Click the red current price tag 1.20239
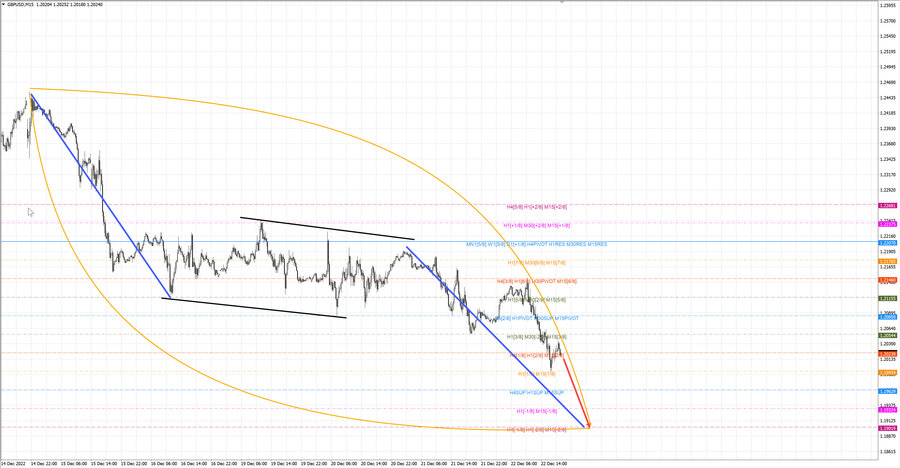The image size is (900, 468). pyautogui.click(x=888, y=354)
